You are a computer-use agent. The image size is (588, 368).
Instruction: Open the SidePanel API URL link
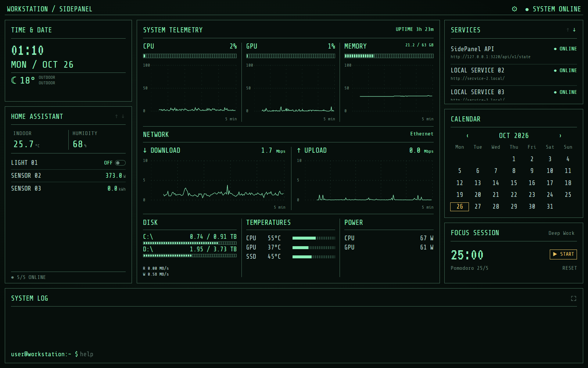[491, 57]
